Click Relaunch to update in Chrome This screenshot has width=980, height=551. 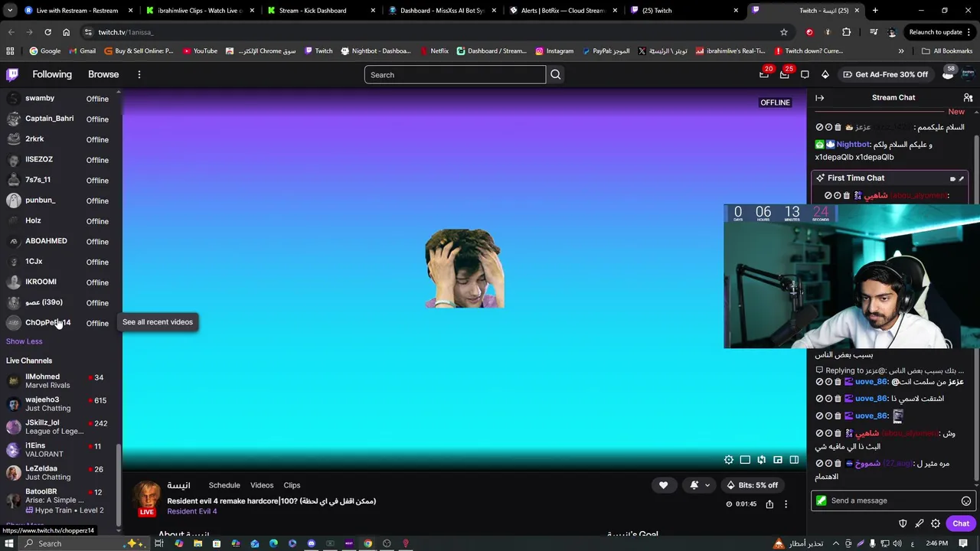pos(935,32)
